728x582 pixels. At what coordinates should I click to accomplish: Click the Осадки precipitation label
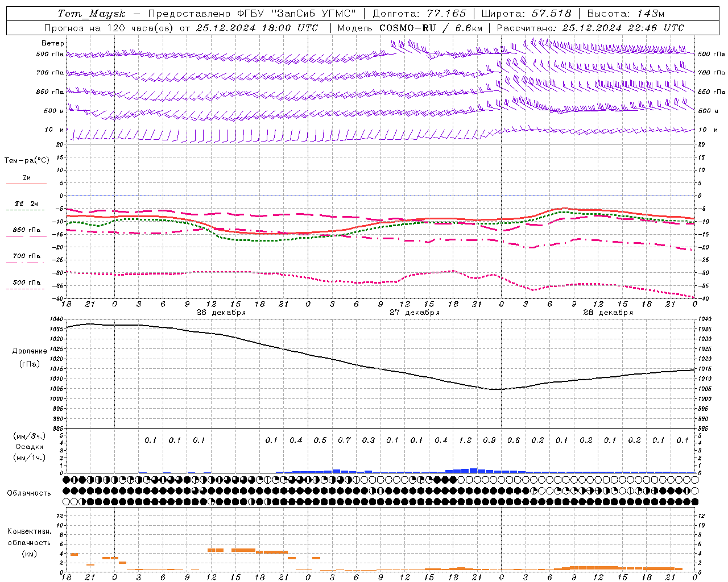[30, 447]
